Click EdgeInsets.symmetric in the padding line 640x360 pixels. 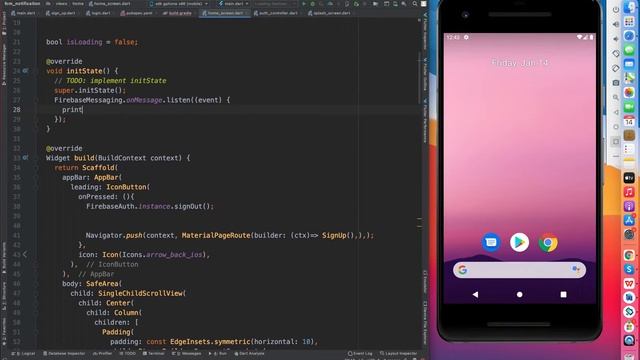[x=209, y=342]
